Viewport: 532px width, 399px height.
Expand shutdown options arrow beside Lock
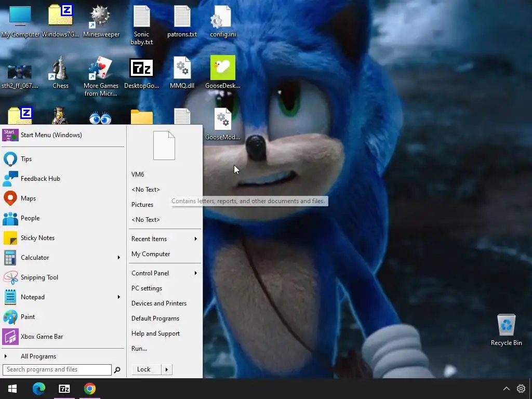167,369
